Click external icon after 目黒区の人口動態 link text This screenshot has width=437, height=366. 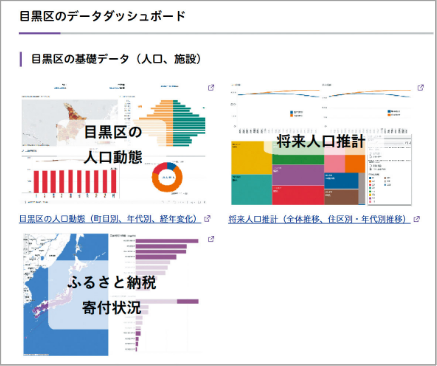click(207, 219)
